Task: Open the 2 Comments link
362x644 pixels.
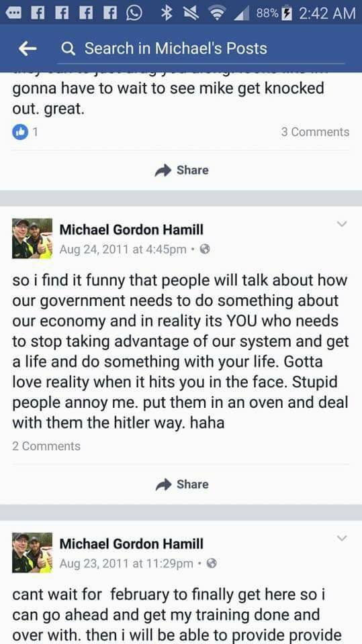Action: (x=46, y=446)
